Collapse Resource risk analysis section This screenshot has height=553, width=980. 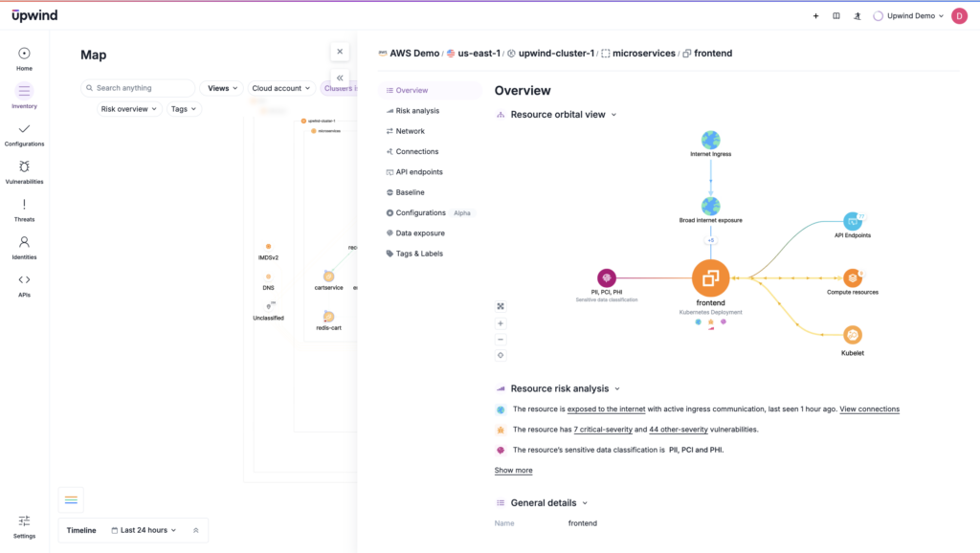pyautogui.click(x=617, y=388)
